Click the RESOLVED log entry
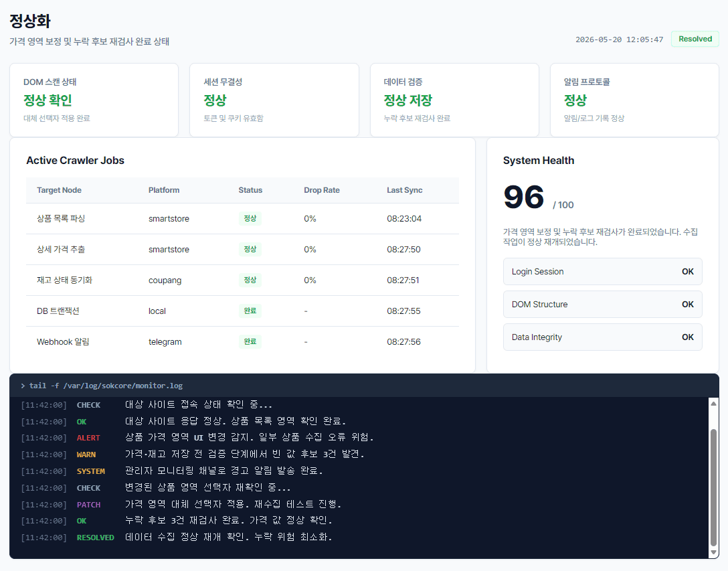Image resolution: width=728 pixels, height=571 pixels. [177, 538]
